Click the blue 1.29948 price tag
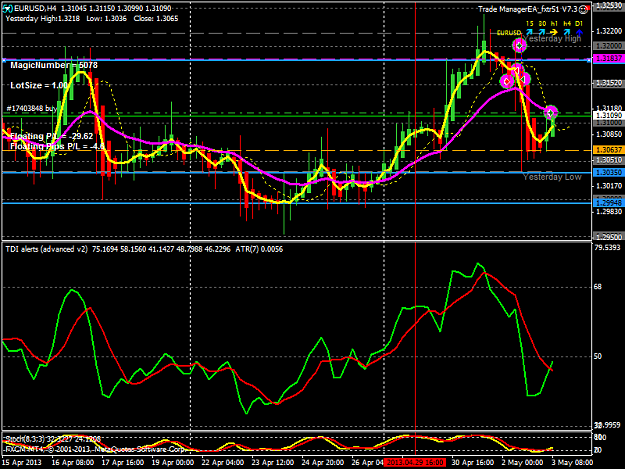The image size is (625, 469). (609, 203)
